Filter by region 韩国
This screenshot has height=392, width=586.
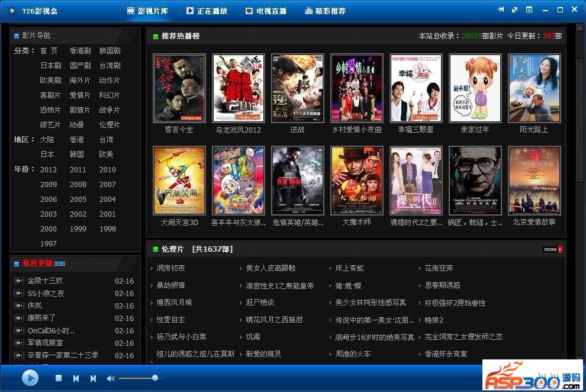point(76,155)
